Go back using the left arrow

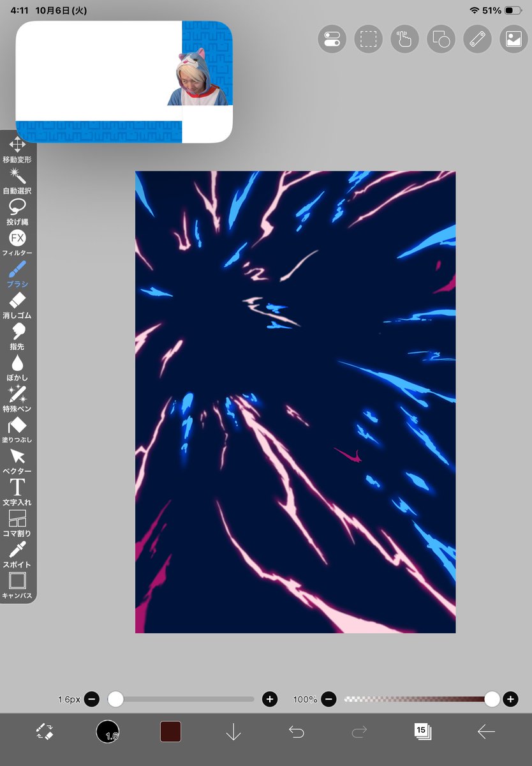[x=485, y=732]
